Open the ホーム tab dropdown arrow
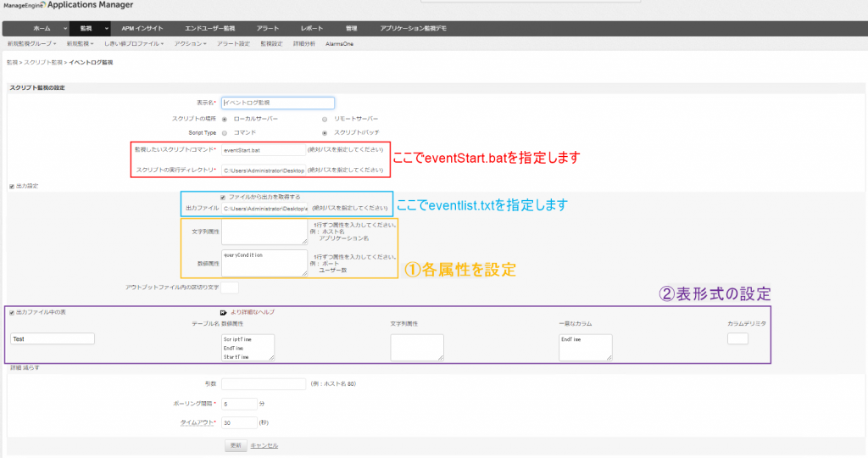This screenshot has height=458, width=868. (x=64, y=29)
